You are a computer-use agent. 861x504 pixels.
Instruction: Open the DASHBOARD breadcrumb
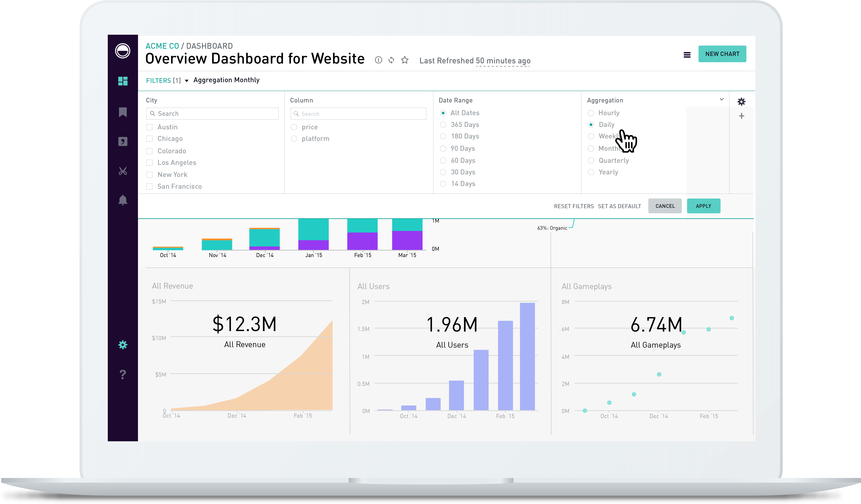[x=209, y=46]
